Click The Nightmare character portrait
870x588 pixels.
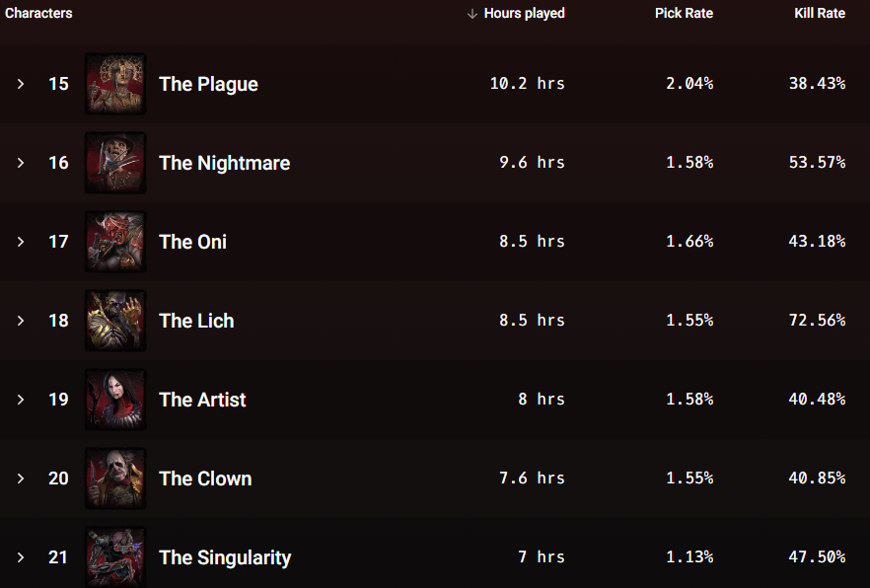115,163
